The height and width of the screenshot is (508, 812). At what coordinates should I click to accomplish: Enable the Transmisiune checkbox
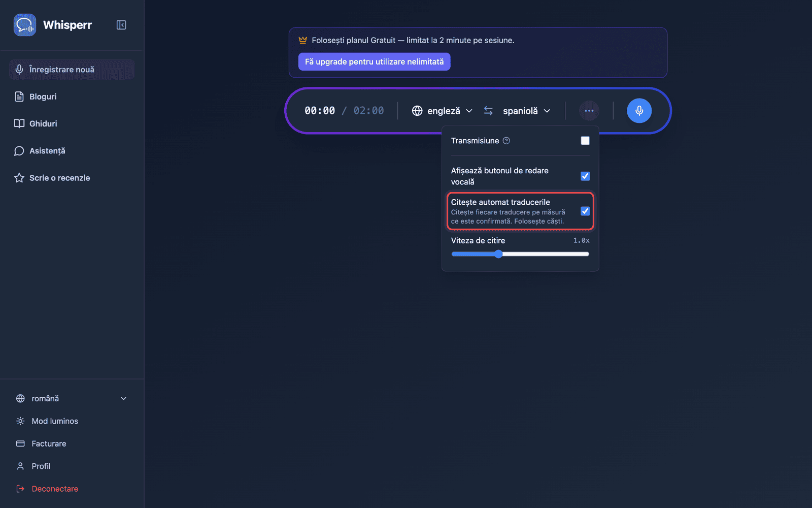pos(585,141)
